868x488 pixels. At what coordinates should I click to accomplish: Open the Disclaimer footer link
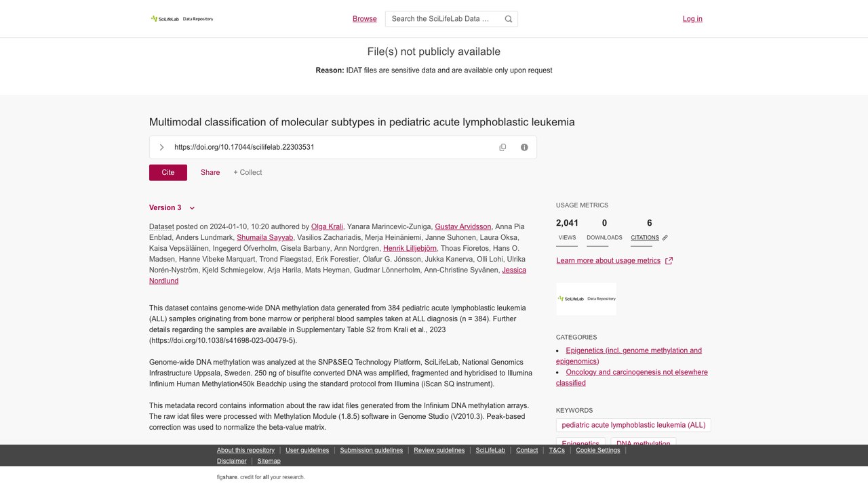232,461
